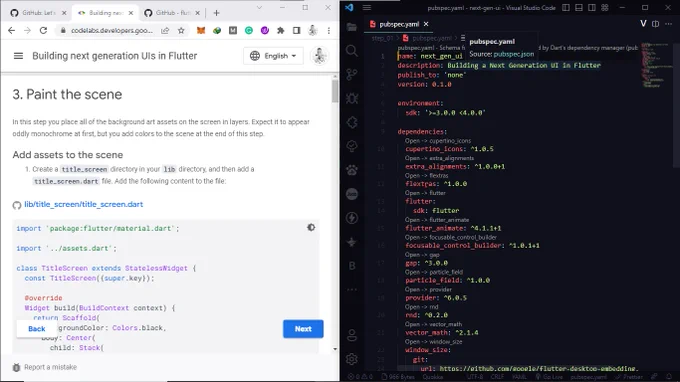680x382 pixels.
Task: Open Run and Debug view
Action: click(352, 98)
